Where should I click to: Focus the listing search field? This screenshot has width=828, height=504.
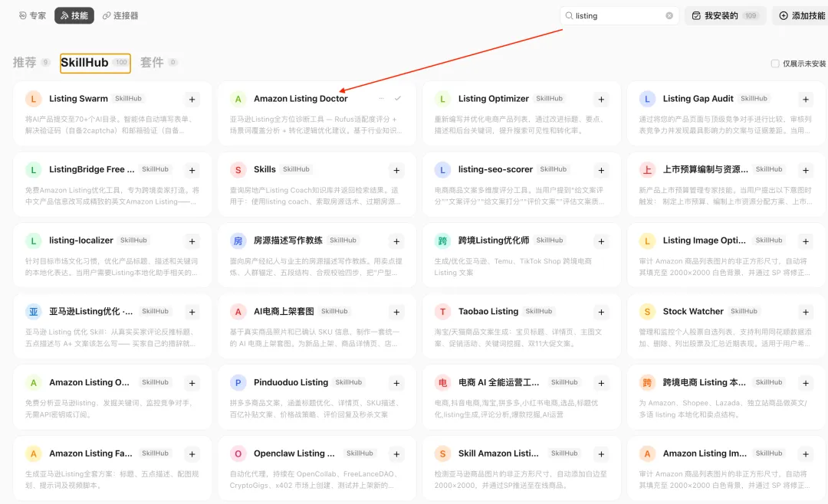(x=619, y=16)
